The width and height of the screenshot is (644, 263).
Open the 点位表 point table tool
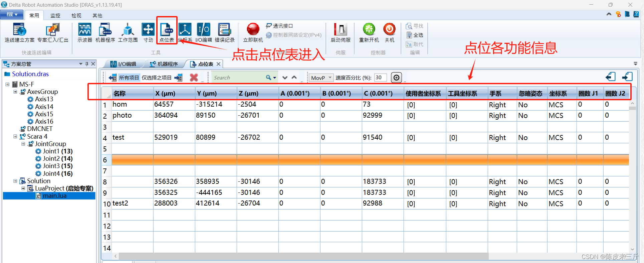click(x=167, y=33)
